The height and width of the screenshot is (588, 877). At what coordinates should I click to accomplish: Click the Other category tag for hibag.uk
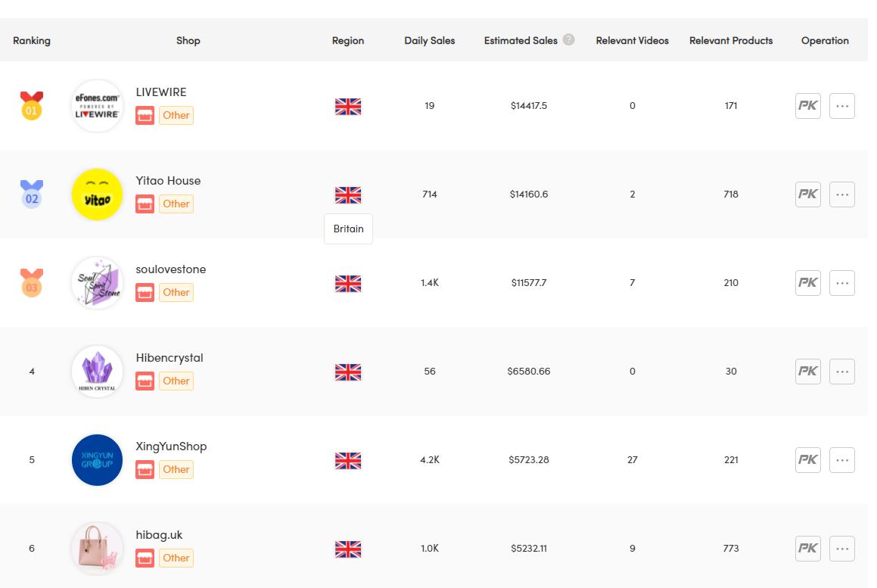176,558
